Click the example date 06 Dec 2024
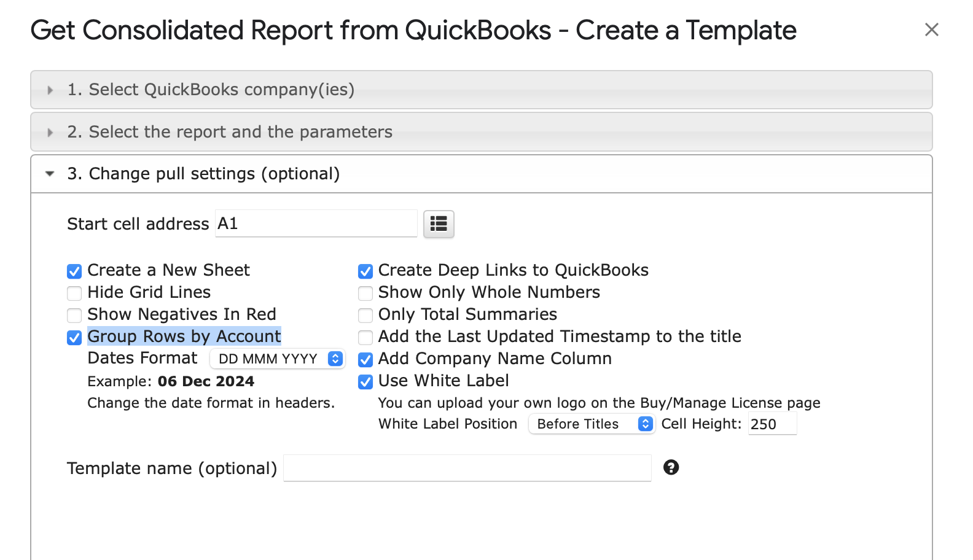This screenshot has height=560, width=973. [x=206, y=381]
